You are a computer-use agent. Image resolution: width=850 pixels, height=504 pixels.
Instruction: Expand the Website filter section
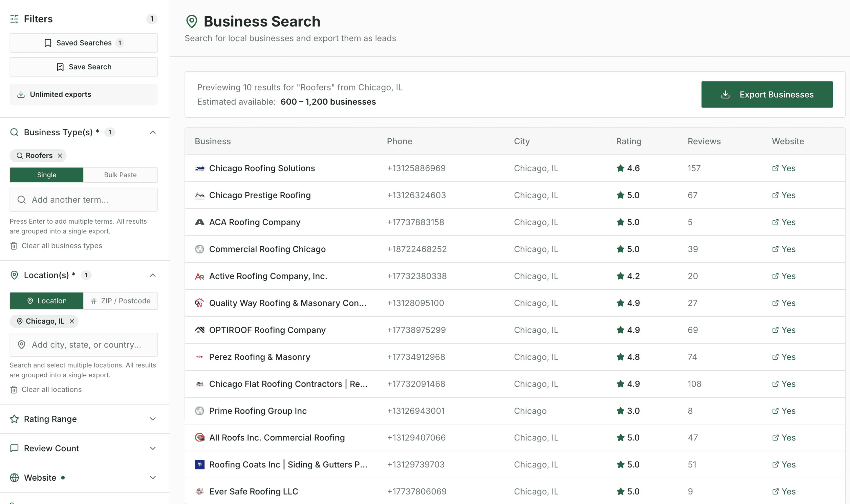pyautogui.click(x=153, y=477)
